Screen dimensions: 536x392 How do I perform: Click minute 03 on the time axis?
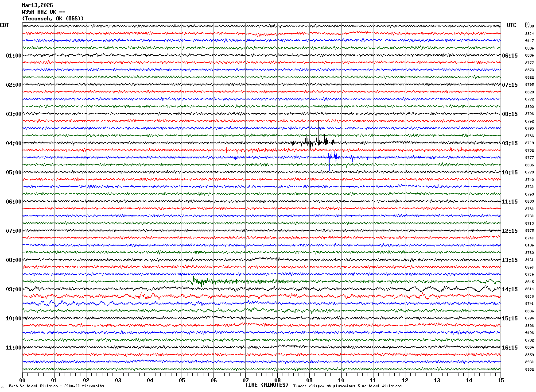click(118, 380)
